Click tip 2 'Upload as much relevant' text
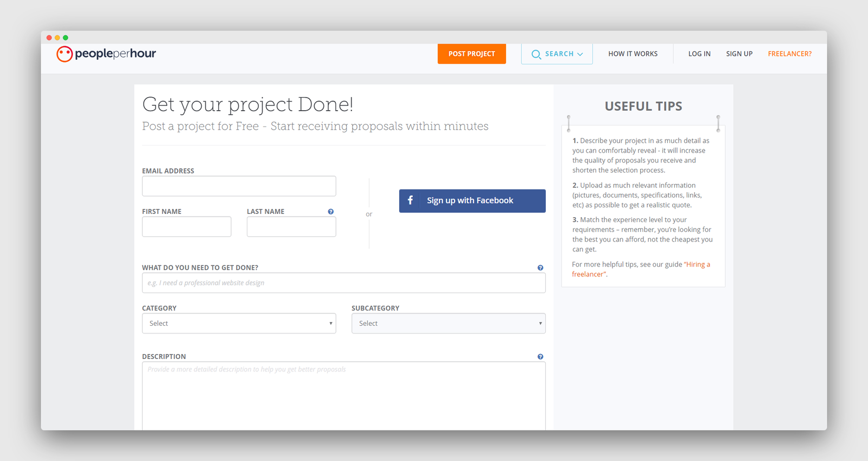This screenshot has width=868, height=461. click(x=637, y=195)
